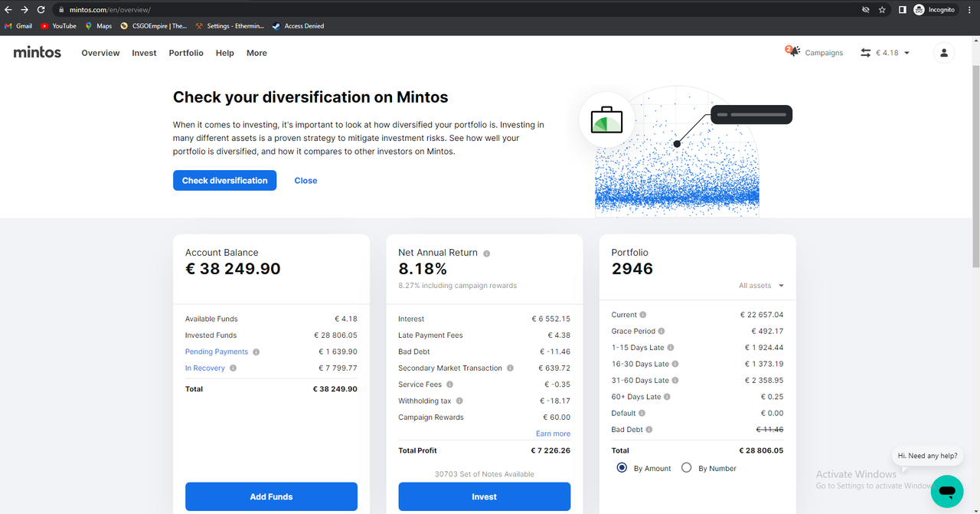980x514 pixels.
Task: Click the Account Balance € 38 249.90 value
Action: click(233, 269)
